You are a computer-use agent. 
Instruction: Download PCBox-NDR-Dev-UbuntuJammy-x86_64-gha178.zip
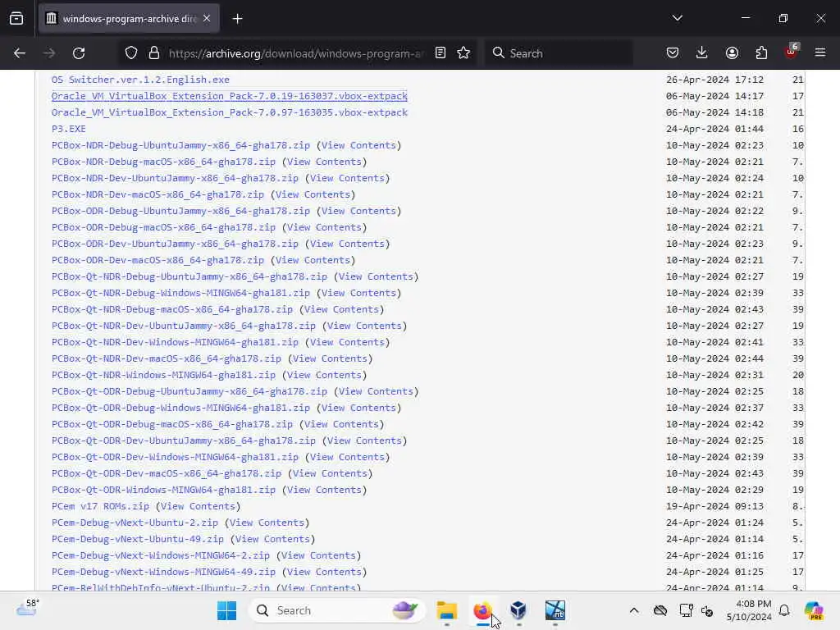175,178
